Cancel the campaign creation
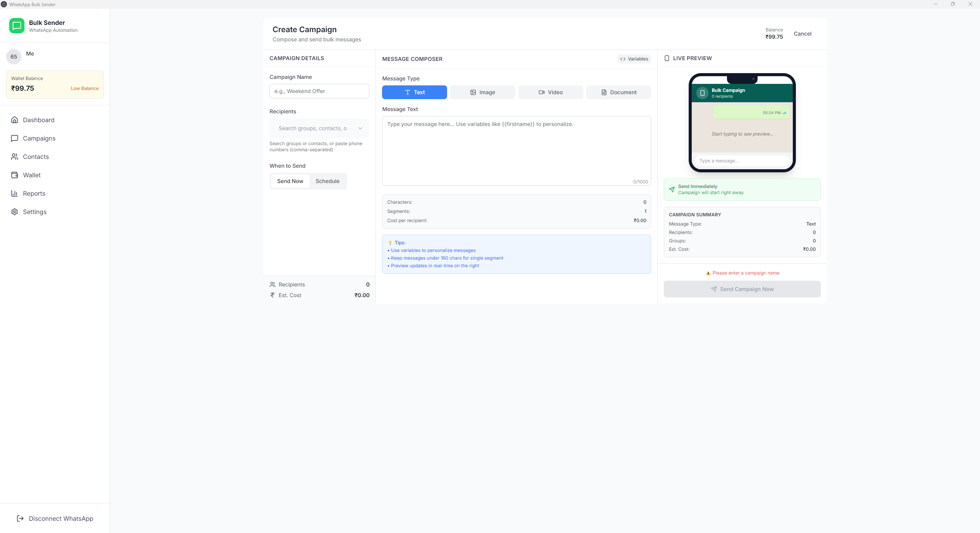Viewport: 980px width, 533px height. coord(802,34)
